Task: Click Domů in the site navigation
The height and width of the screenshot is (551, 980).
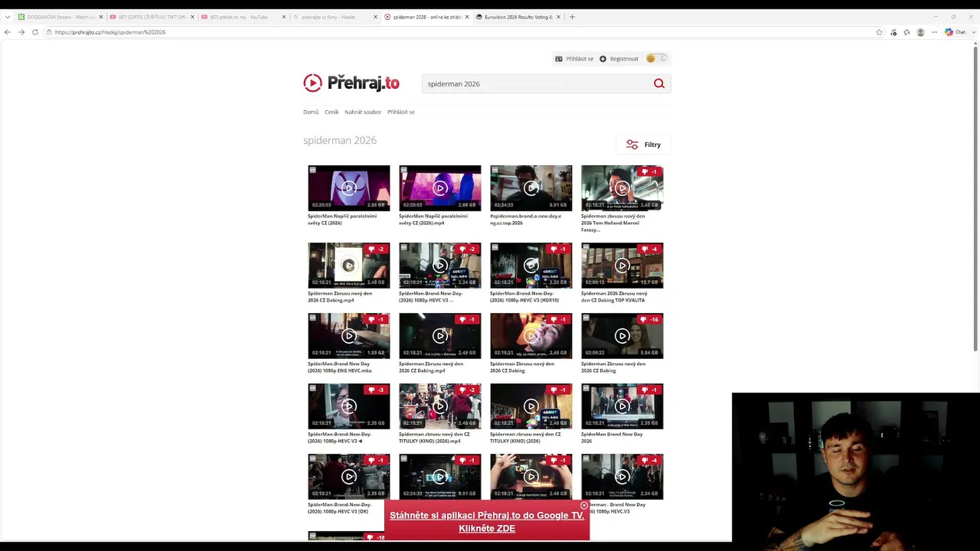Action: (311, 112)
